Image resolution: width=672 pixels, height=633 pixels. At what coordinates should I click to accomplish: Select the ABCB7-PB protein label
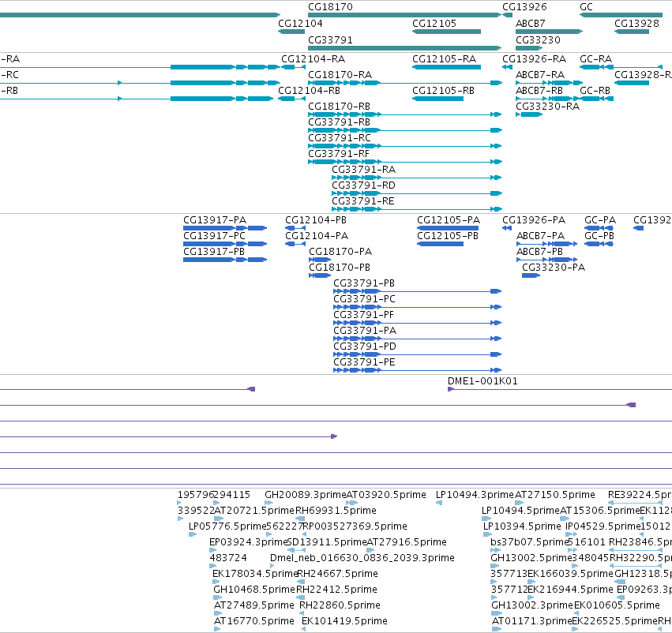click(539, 252)
